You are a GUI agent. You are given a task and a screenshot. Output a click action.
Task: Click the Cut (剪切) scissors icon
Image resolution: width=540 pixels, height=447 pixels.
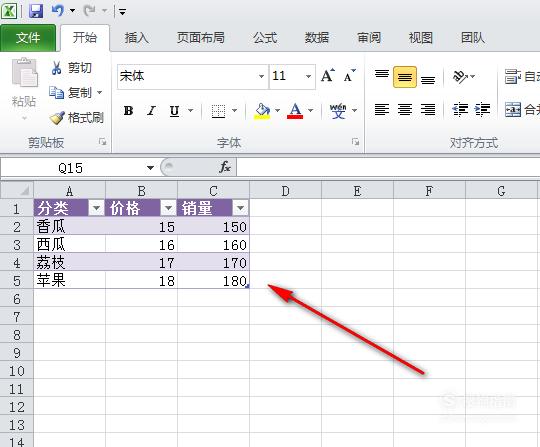point(56,68)
